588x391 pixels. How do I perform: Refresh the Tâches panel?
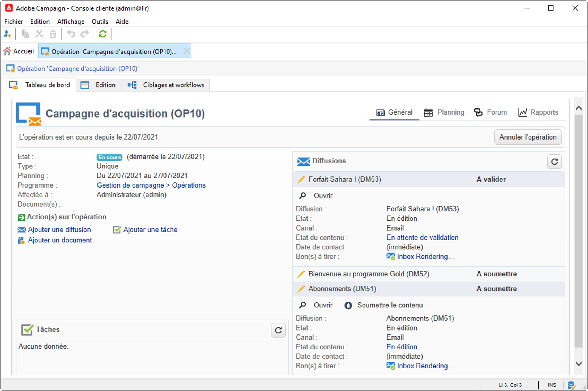tap(278, 330)
